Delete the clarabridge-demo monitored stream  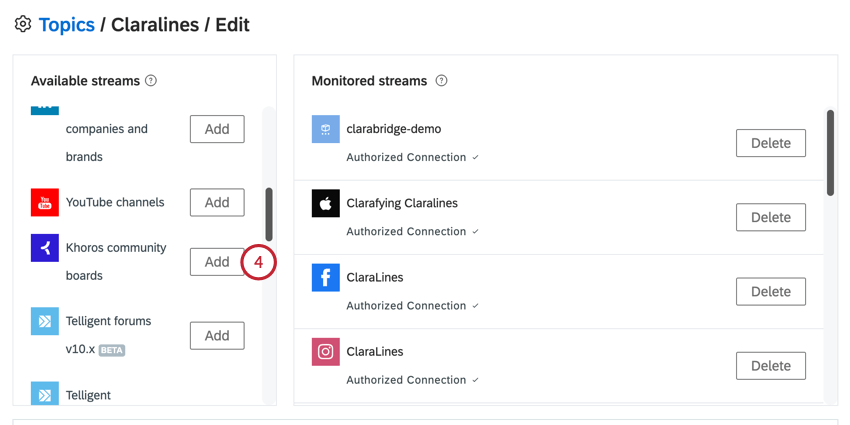[771, 143]
